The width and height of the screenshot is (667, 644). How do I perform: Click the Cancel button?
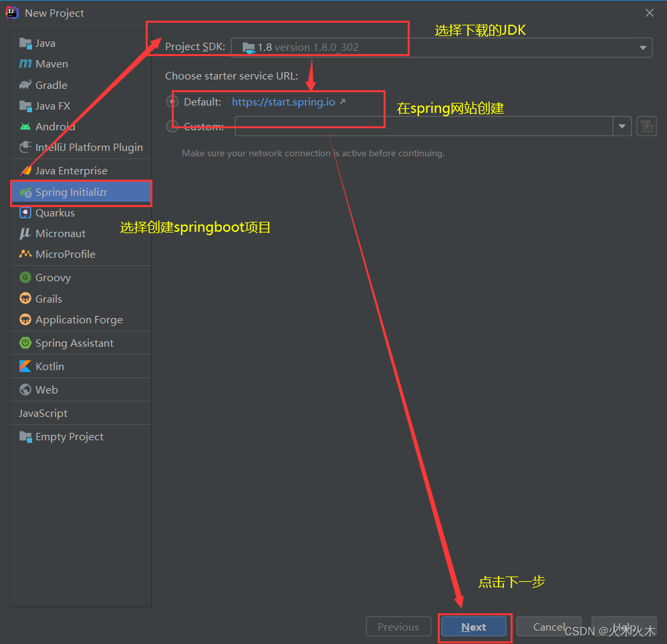point(549,627)
